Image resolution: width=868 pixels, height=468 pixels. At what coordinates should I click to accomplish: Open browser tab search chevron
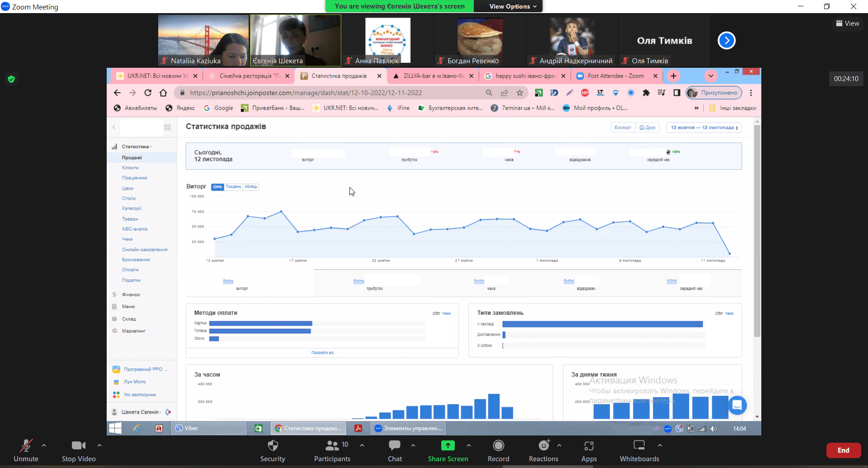[x=711, y=76]
